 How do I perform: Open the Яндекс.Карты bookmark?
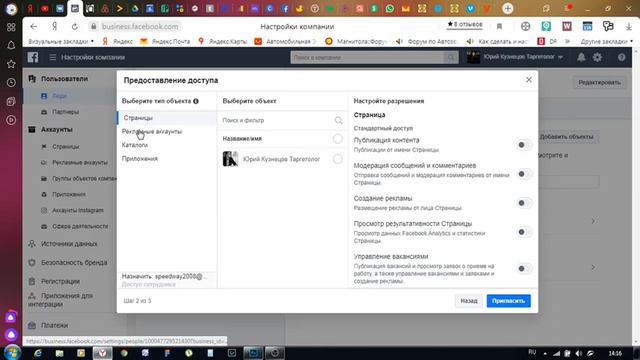click(x=223, y=41)
